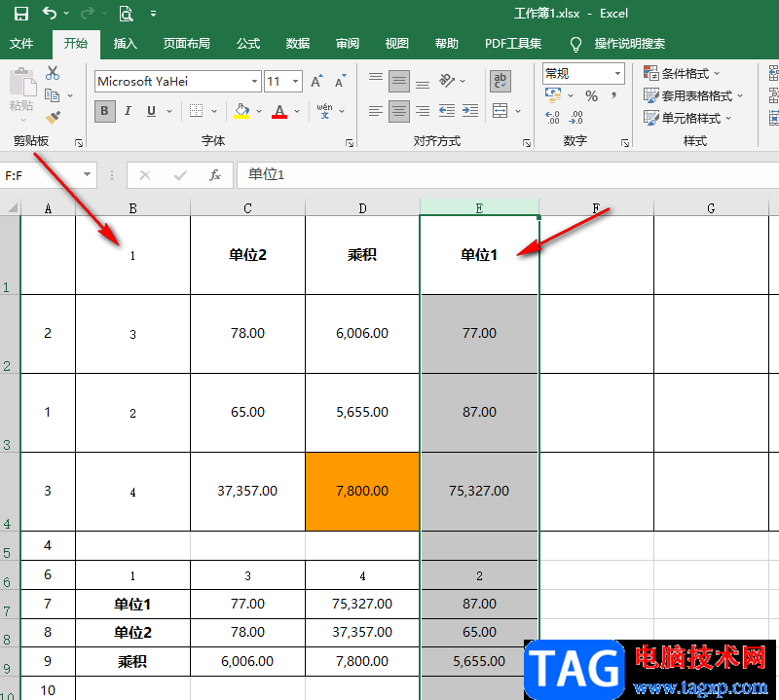Click the Save icon in title bar
779x700 pixels.
pyautogui.click(x=20, y=14)
